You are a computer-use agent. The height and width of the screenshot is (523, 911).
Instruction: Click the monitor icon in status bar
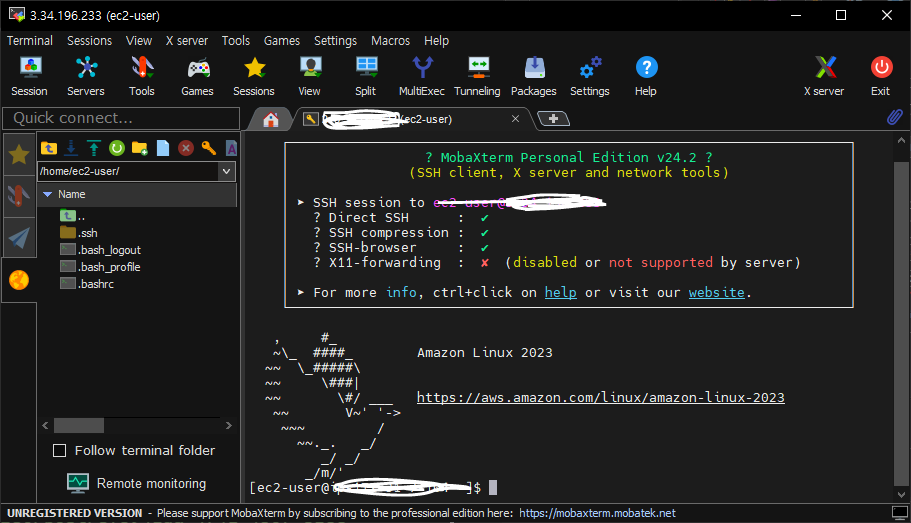(x=900, y=513)
